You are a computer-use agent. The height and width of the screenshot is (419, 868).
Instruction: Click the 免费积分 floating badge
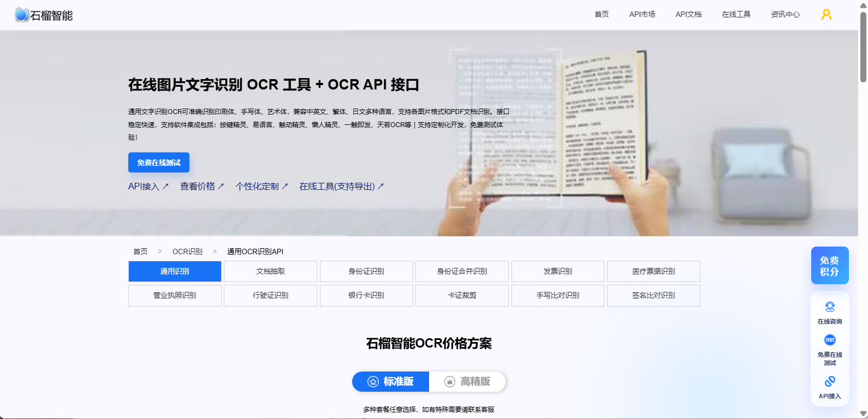(830, 266)
